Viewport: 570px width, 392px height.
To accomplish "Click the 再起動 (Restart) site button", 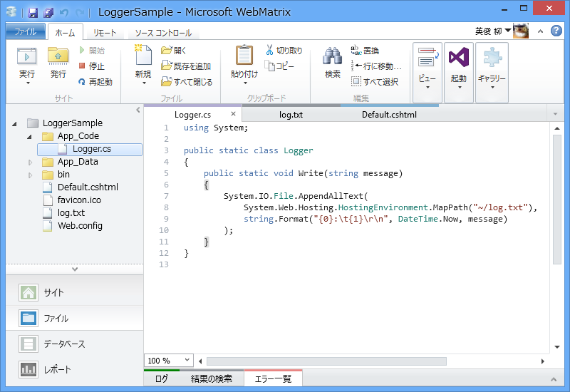I will pyautogui.click(x=95, y=82).
